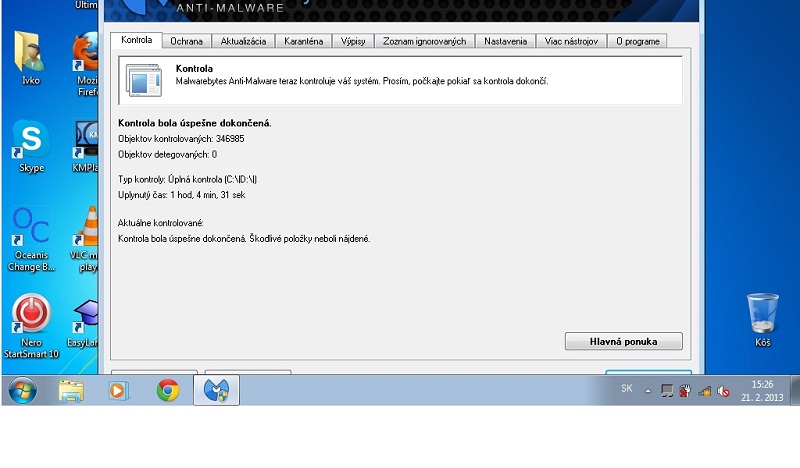The width and height of the screenshot is (800, 468).
Task: Click the taskbar clock showing 15:26
Action: pos(763,390)
